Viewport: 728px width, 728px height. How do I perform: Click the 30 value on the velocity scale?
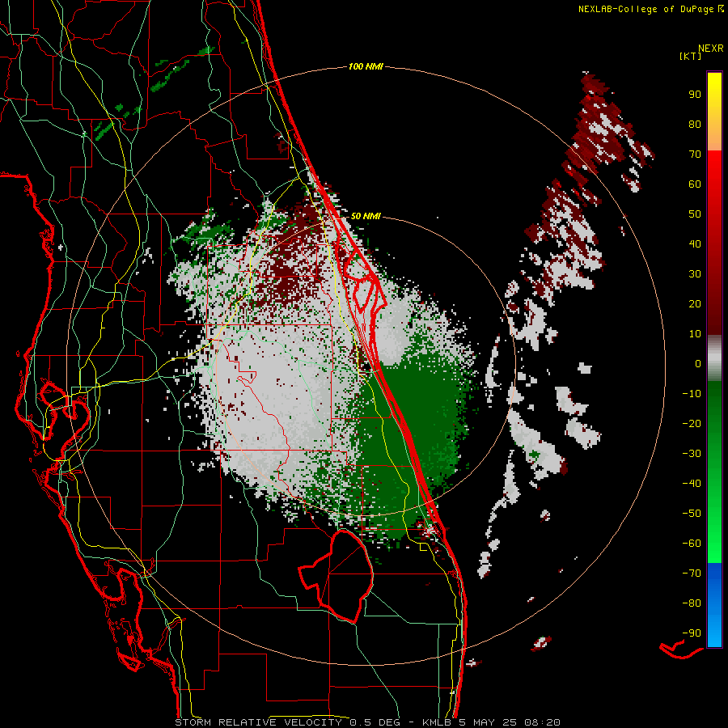coord(695,274)
